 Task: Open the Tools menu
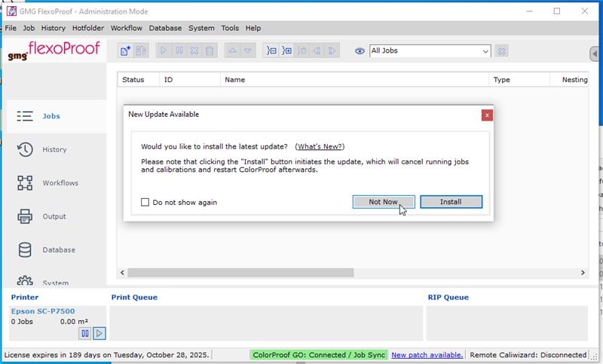click(x=230, y=28)
